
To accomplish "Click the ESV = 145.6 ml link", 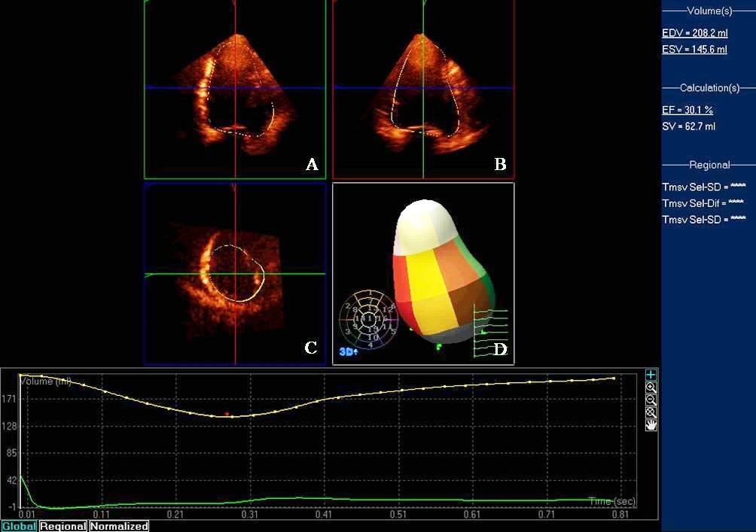I will [694, 49].
